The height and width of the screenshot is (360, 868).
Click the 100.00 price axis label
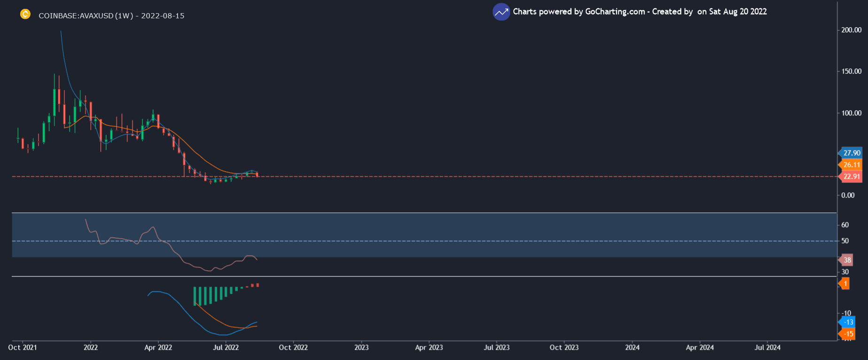(851, 113)
